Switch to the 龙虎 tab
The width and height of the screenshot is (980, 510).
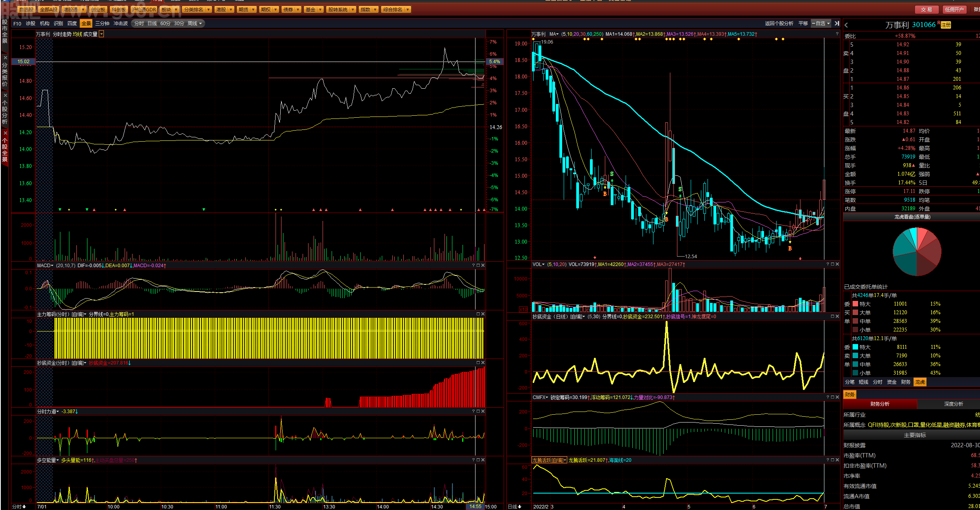(x=920, y=382)
